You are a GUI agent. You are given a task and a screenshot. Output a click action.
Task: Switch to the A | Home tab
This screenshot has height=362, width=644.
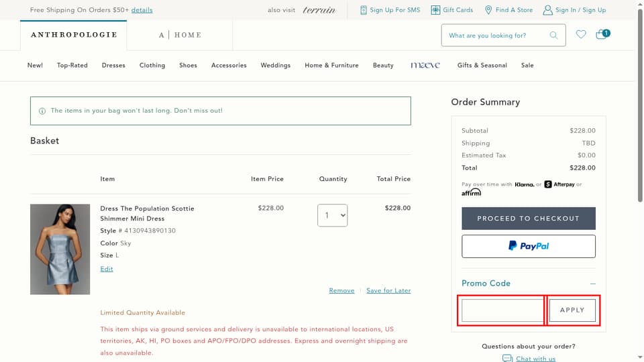click(x=180, y=35)
